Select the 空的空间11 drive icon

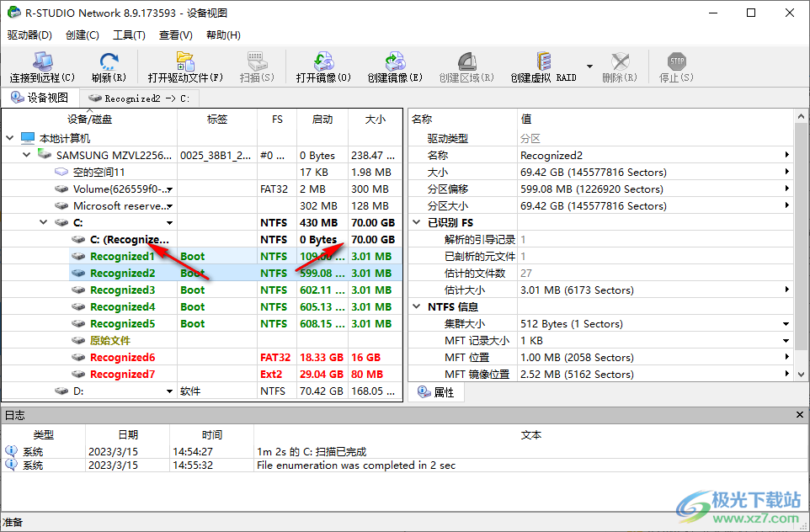pyautogui.click(x=61, y=172)
